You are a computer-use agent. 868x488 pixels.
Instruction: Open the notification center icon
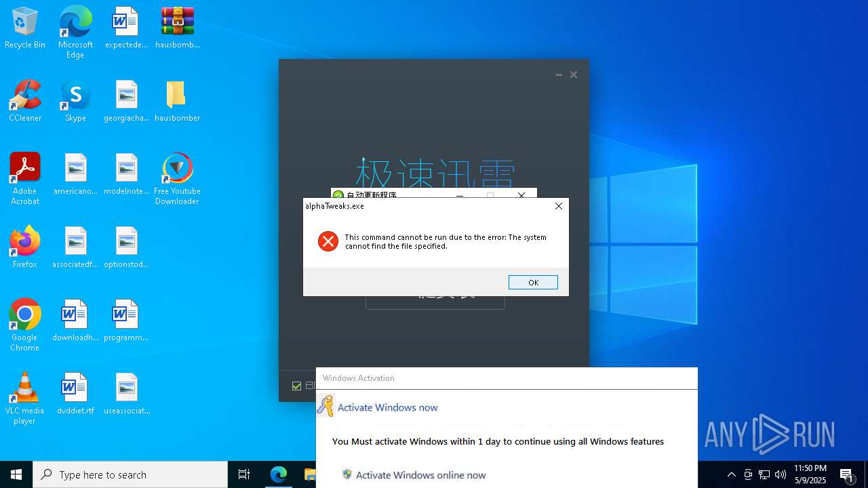[847, 474]
